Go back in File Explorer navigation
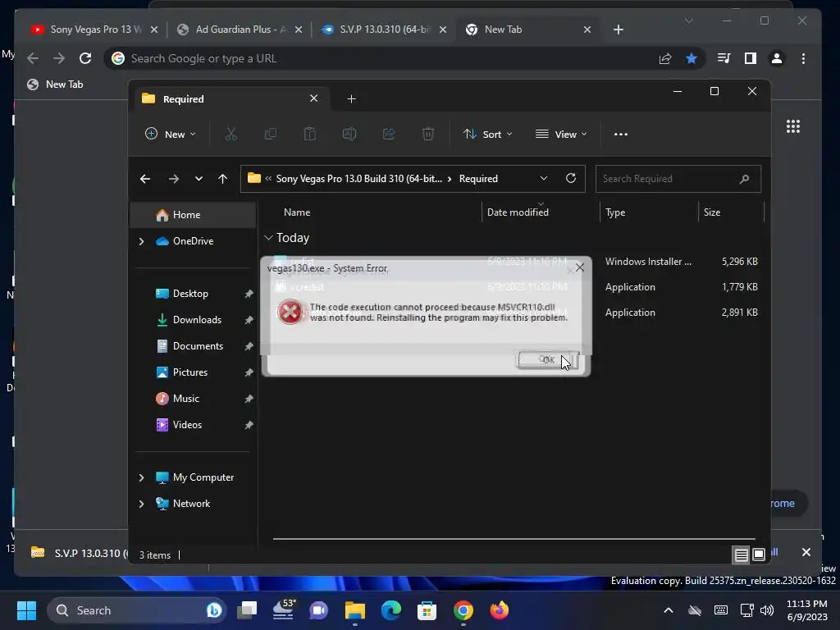 (x=145, y=179)
